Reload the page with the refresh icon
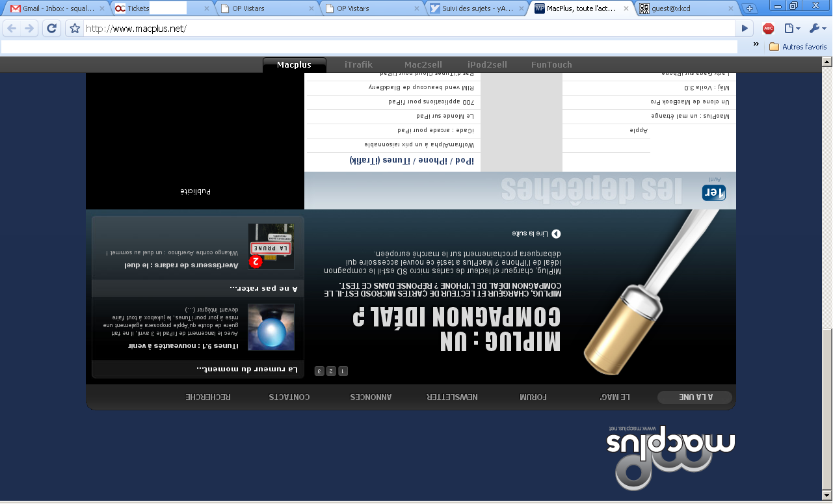This screenshot has width=833, height=504. click(x=51, y=29)
